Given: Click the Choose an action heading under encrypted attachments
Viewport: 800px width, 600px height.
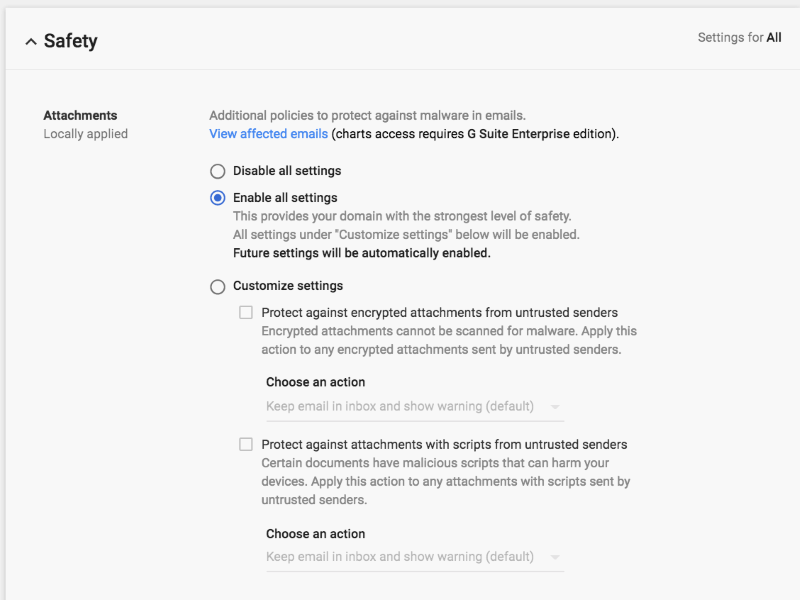Looking at the screenshot, I should [315, 382].
